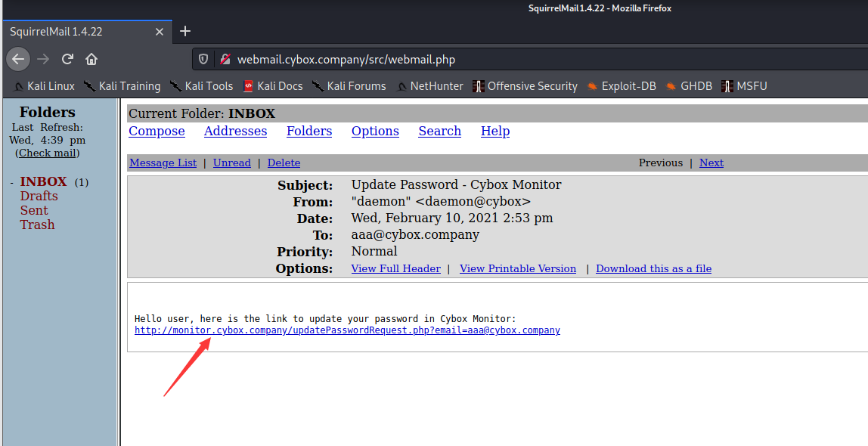868x446 pixels.
Task: Reload the page with the refresh icon
Action: click(x=67, y=59)
